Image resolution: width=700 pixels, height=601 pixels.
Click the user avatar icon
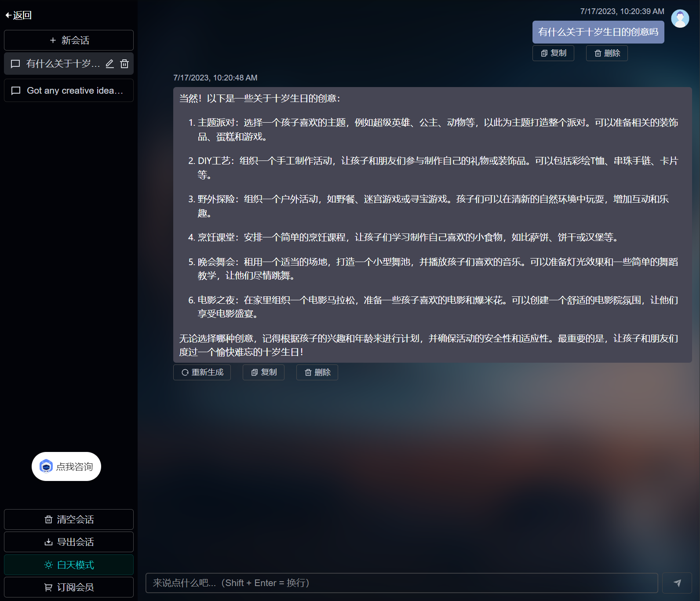[x=680, y=18]
